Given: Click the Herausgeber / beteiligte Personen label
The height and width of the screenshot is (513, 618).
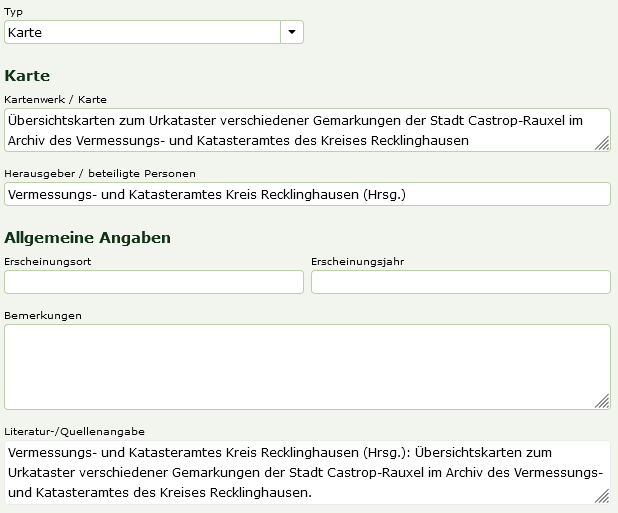Looking at the screenshot, I should coord(100,173).
